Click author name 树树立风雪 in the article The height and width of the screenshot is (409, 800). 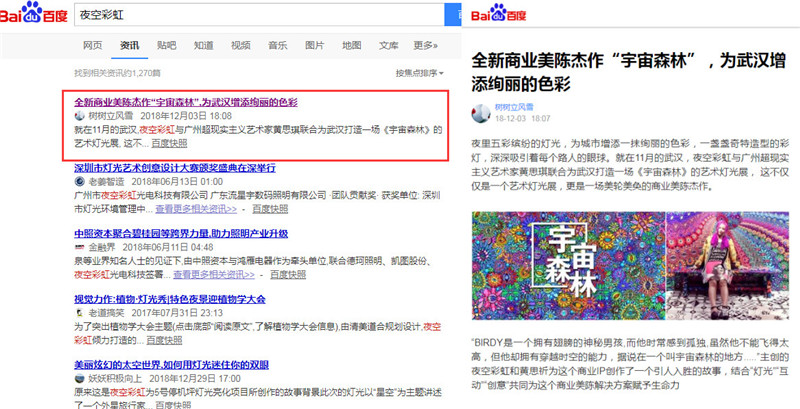[x=514, y=107]
